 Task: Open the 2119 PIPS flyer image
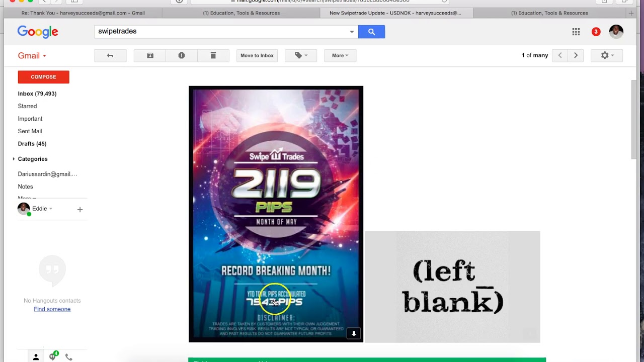276,214
